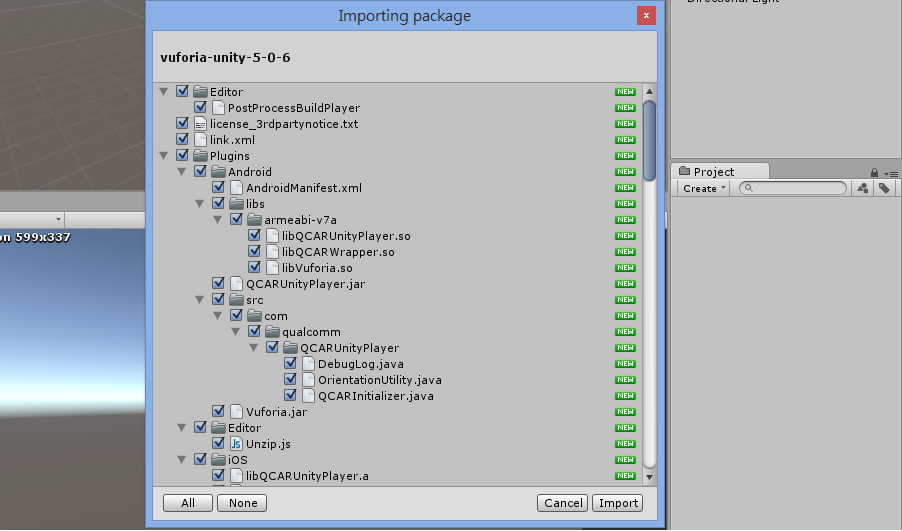Click the search by type icon in Project panel
The width and height of the screenshot is (902, 531).
click(x=862, y=188)
